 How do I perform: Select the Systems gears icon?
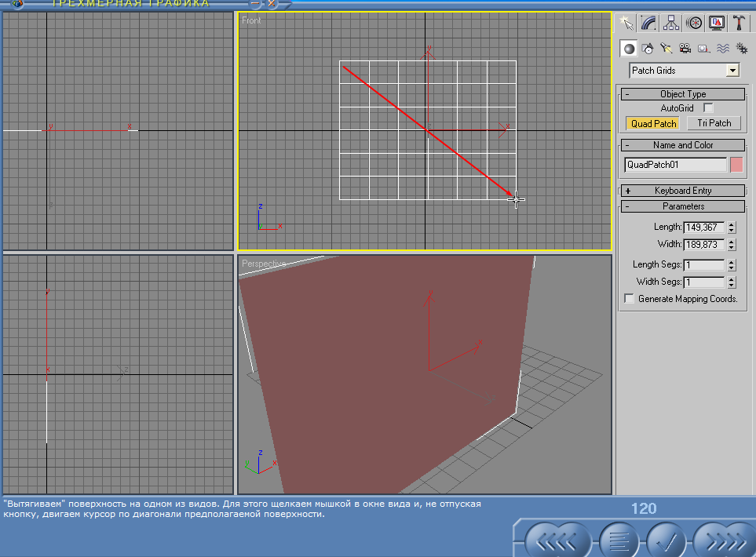click(742, 49)
